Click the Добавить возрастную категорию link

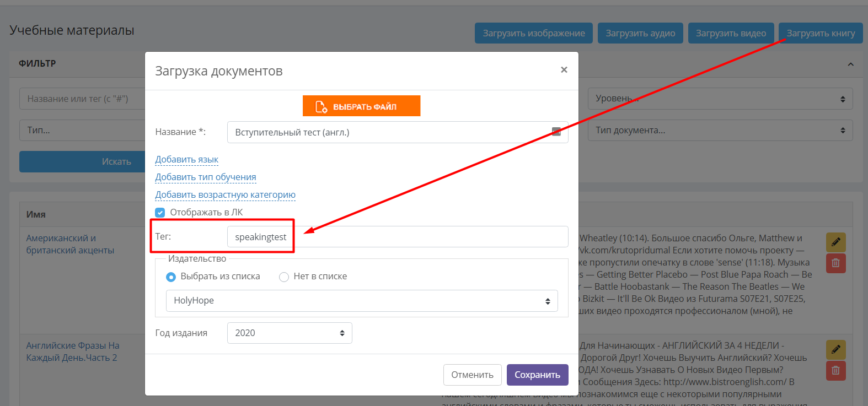(x=225, y=194)
